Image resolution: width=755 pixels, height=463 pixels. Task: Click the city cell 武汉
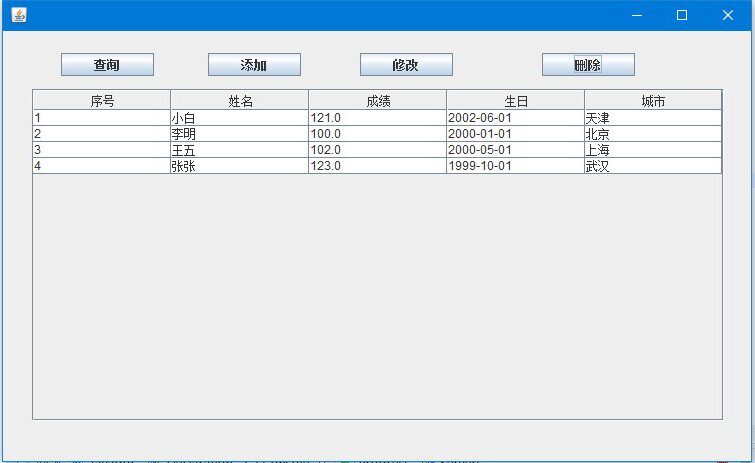(x=653, y=166)
